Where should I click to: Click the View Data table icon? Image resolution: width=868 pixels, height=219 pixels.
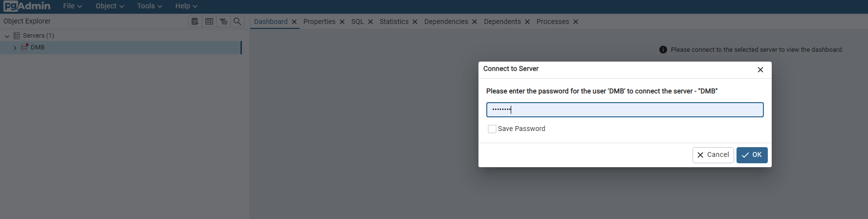pos(209,22)
